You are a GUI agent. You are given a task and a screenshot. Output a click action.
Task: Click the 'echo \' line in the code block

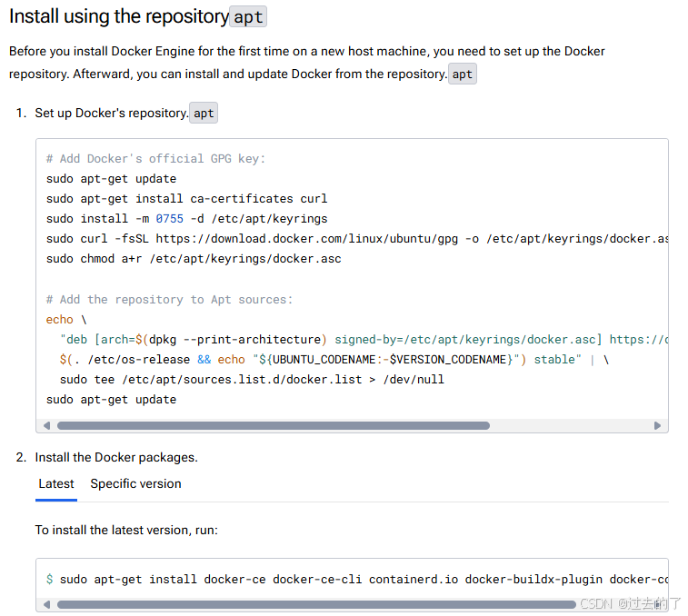coord(66,320)
